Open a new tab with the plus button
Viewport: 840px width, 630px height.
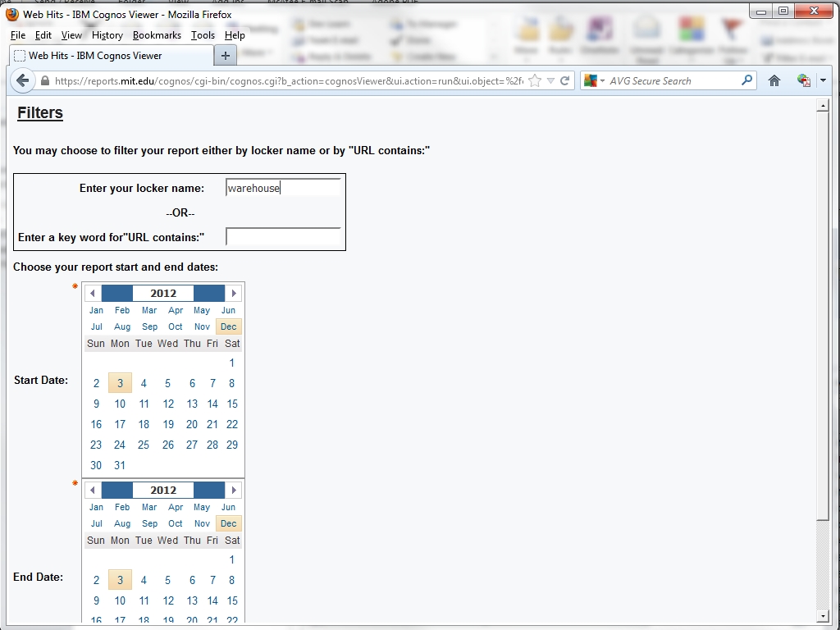[x=225, y=56]
